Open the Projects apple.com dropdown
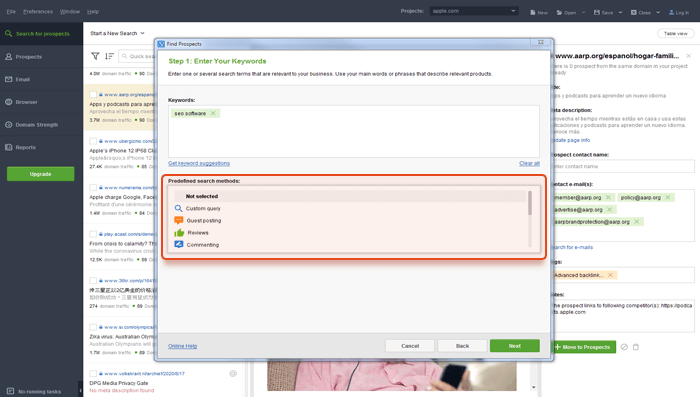This screenshot has height=397, width=700. click(x=474, y=11)
